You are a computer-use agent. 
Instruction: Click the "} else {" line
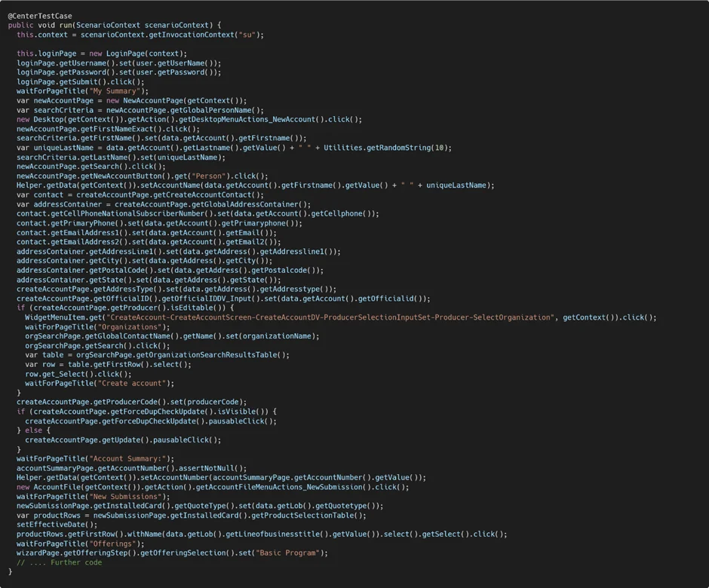(x=33, y=430)
